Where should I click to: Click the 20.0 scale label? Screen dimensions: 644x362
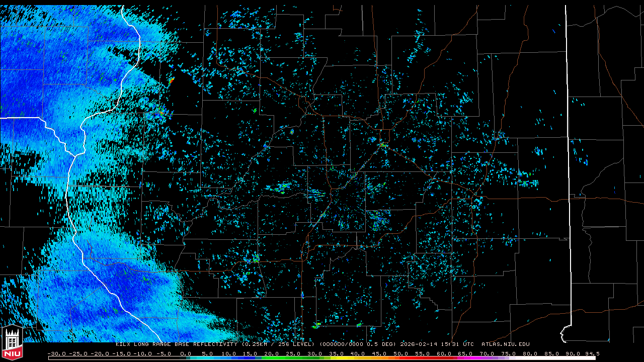click(x=271, y=353)
